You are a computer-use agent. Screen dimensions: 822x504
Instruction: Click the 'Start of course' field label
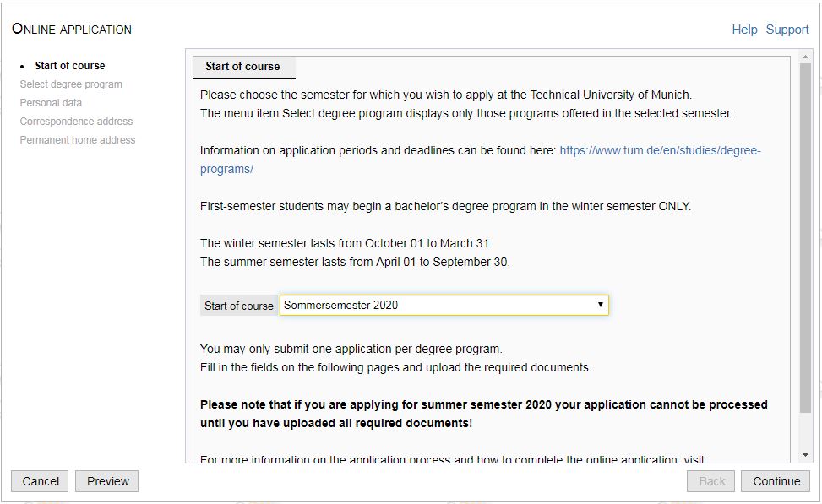coord(239,306)
